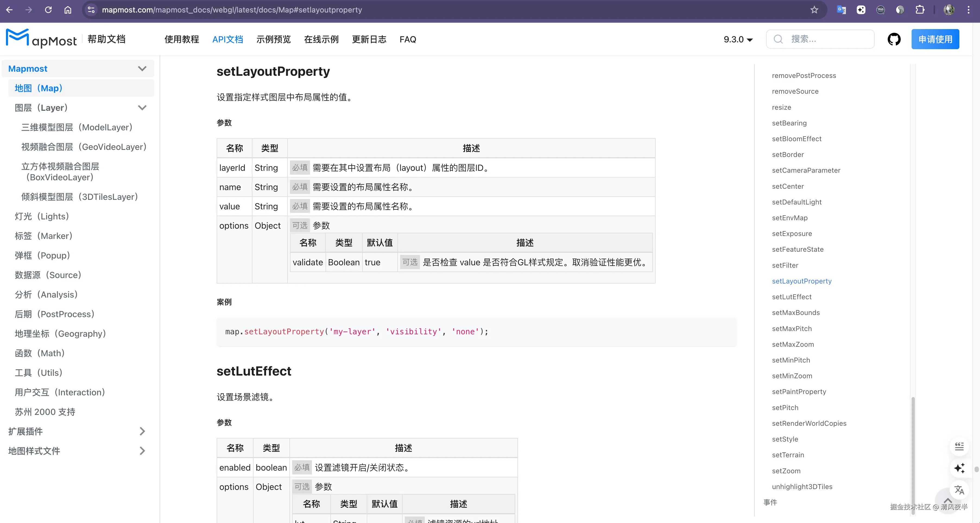This screenshot has height=523, width=980.
Task: Collapse the Mapmost sidebar section
Action: (x=142, y=68)
